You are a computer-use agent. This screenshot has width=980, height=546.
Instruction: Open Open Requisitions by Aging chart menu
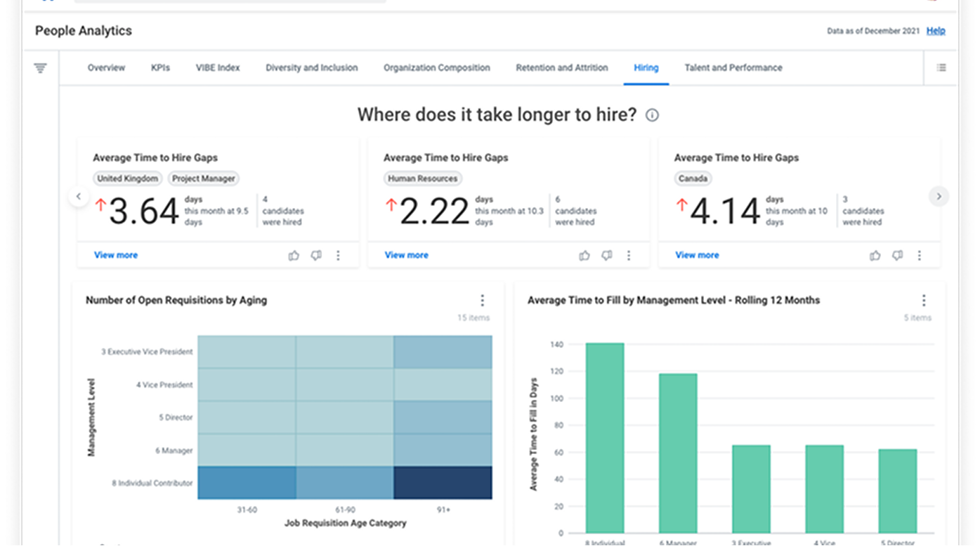pyautogui.click(x=483, y=301)
